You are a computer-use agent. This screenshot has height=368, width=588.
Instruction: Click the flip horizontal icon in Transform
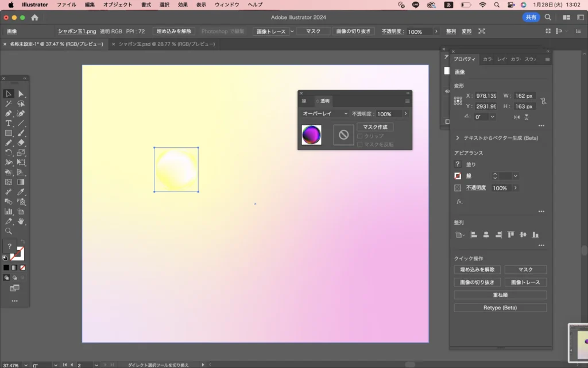[517, 117]
